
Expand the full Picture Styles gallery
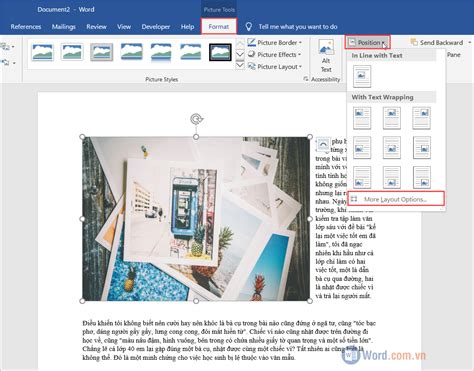tap(240, 66)
